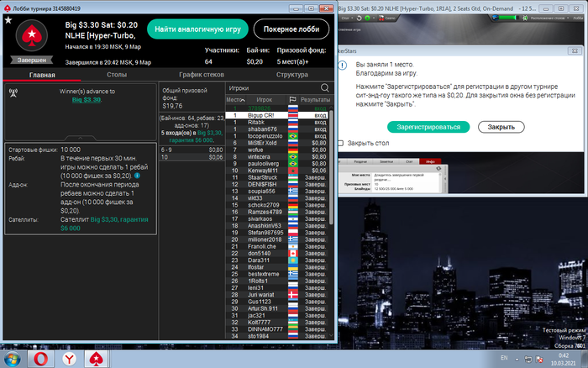The image size is (588, 368).
Task: Click the players list vertical scrollbar
Action: [x=331, y=167]
